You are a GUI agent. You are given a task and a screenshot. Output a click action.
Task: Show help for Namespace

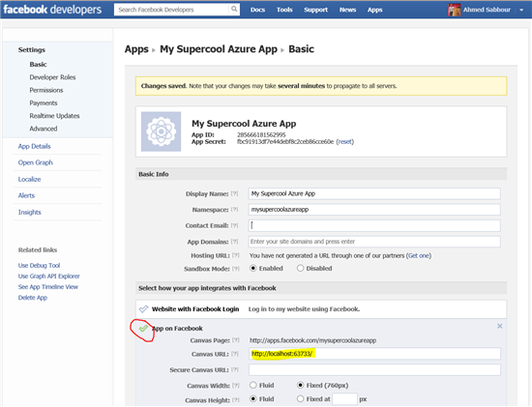pyautogui.click(x=234, y=210)
